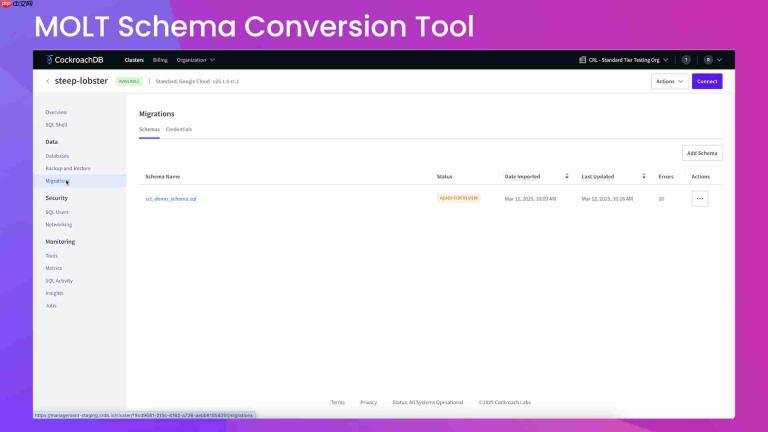Open the three-dot actions menu for sct_demo_schema.sql
Screen dimensions: 768x432
pyautogui.click(x=700, y=199)
